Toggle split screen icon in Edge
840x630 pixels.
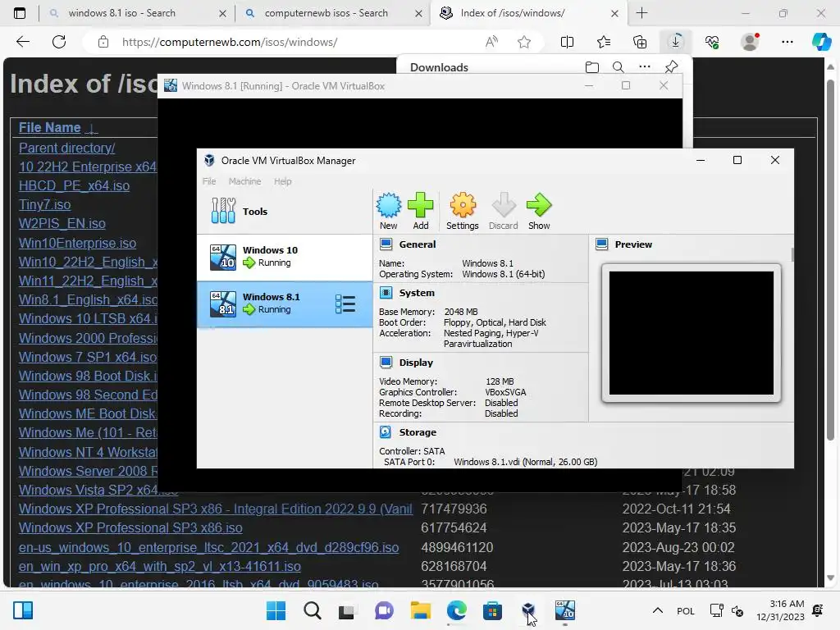point(567,42)
